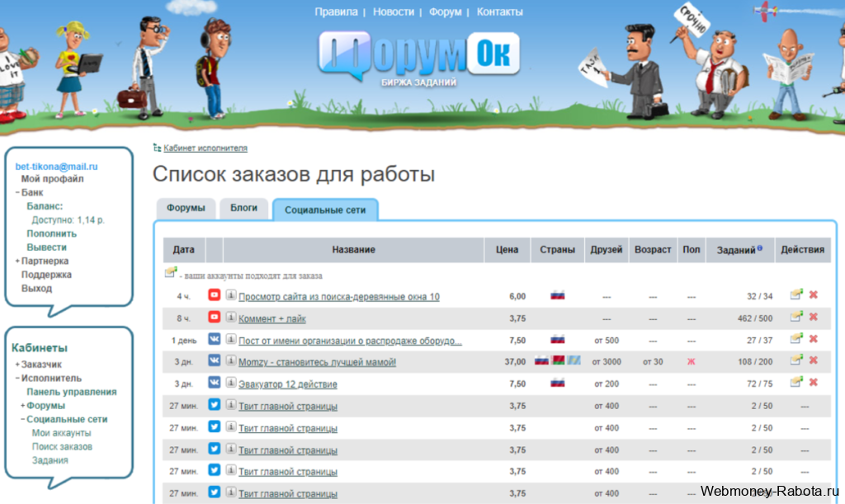Switch to the Блоги tab
Screen dimensions: 845x504
243,208
